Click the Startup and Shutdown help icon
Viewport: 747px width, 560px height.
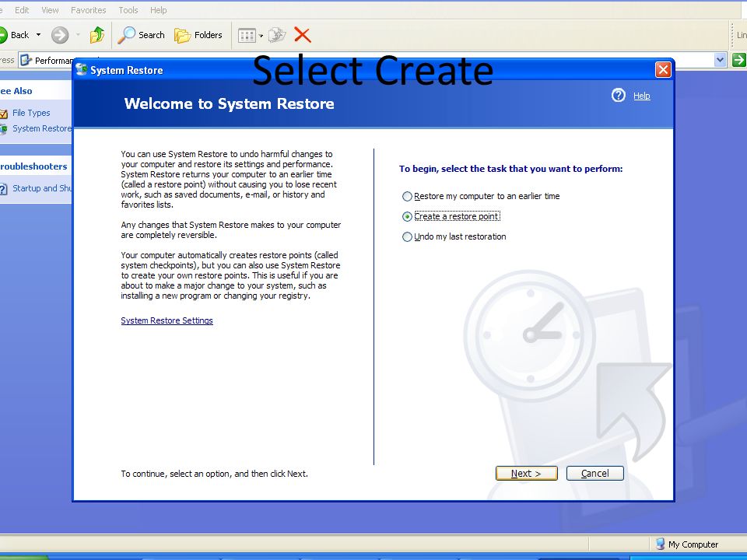[3, 189]
